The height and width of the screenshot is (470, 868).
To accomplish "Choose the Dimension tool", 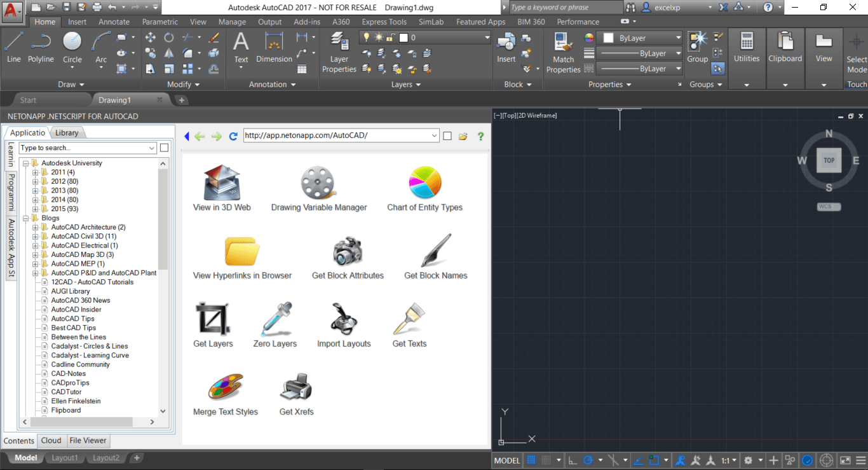I will [x=274, y=47].
